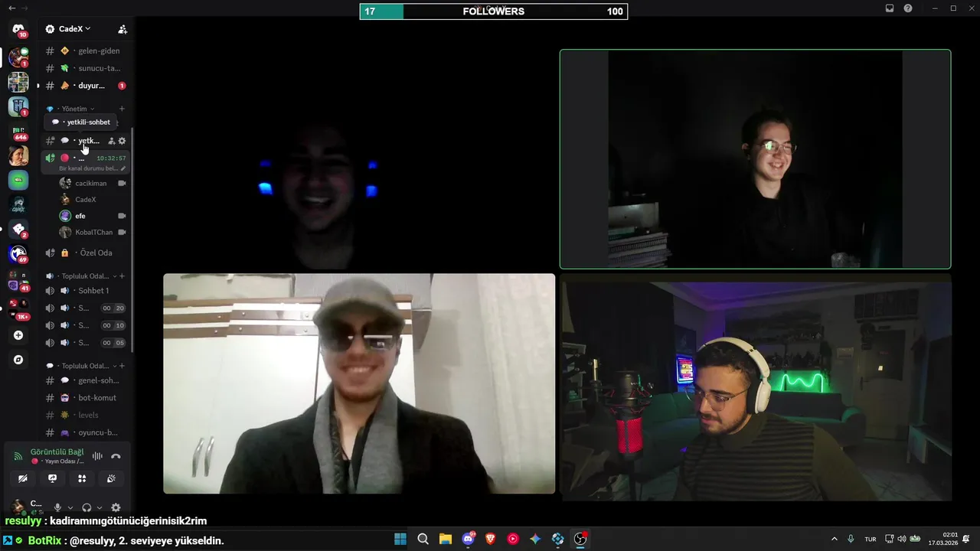Add channel to voice Topluluk Odal... category
The image size is (980, 551).
tap(122, 276)
